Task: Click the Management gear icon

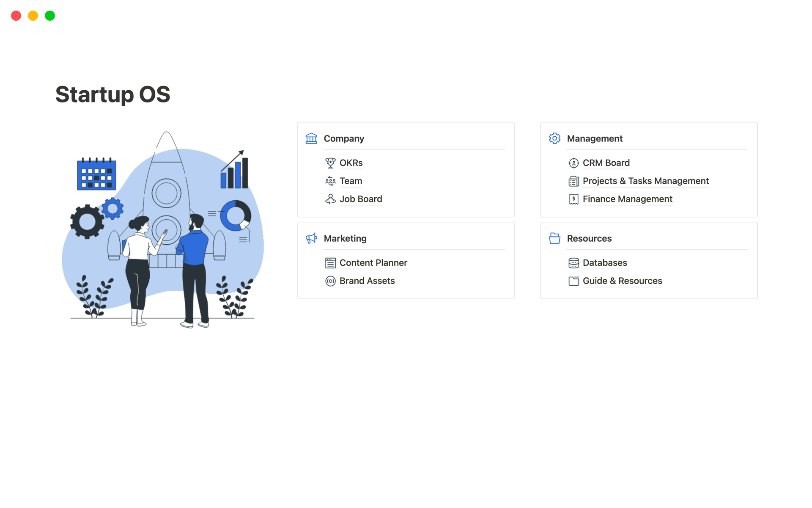Action: click(x=554, y=138)
